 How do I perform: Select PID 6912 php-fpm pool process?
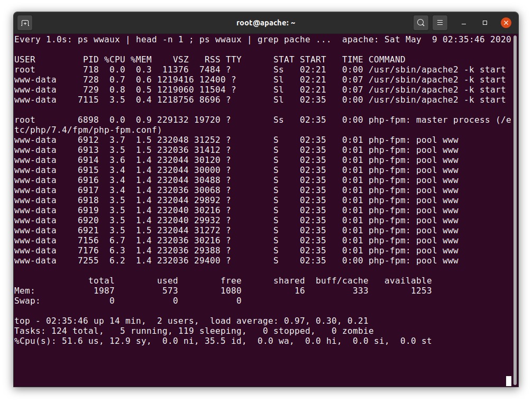[x=88, y=140]
